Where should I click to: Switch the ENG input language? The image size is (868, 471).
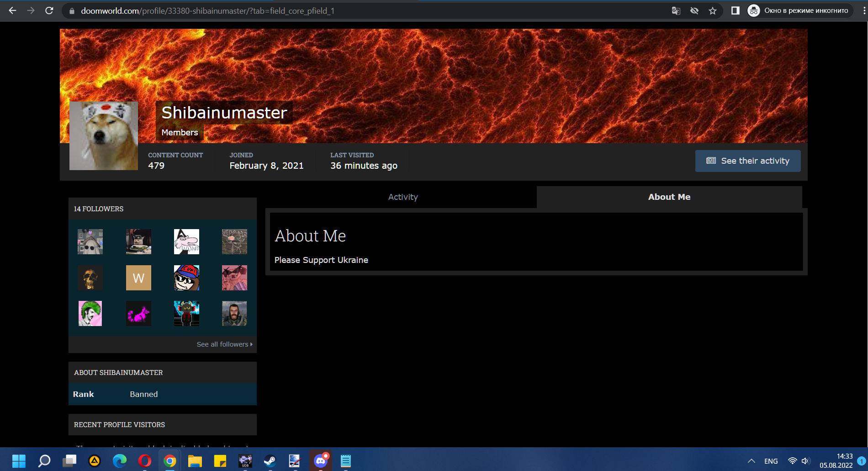click(771, 461)
